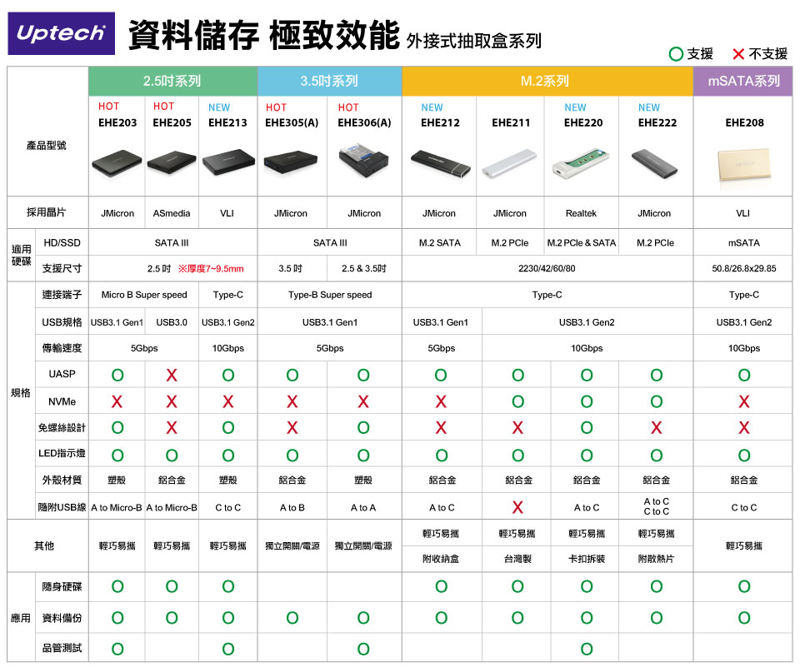Click the HOT label above EHE205
This screenshot has width=800, height=672.
[x=164, y=106]
